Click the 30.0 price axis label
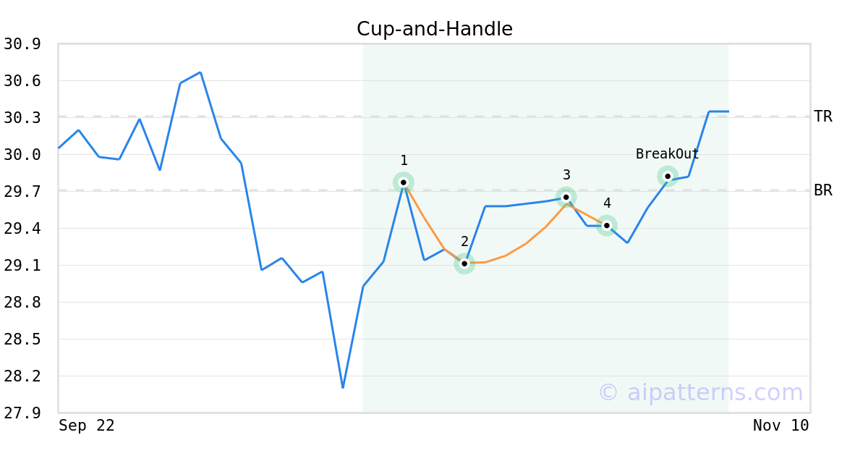 tap(22, 155)
